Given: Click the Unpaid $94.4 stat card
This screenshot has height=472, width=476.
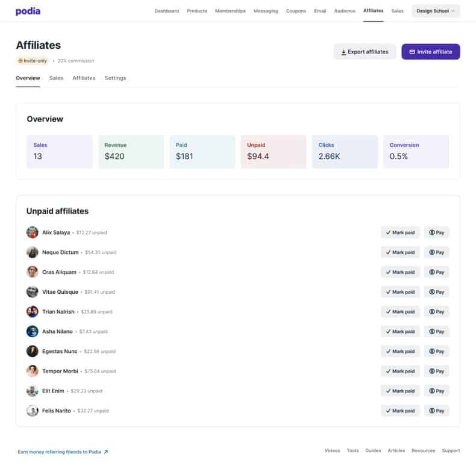Looking at the screenshot, I should pyautogui.click(x=274, y=151).
